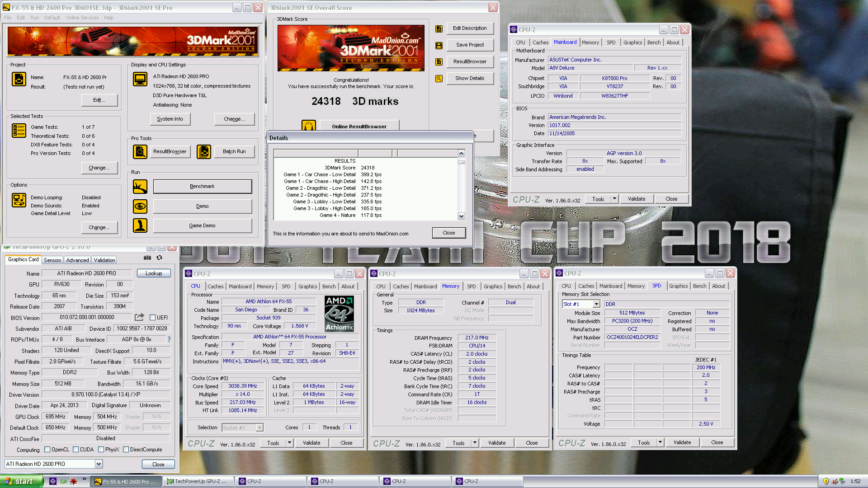Switch to the Sensors tab in GPU-Z
Image resolution: width=868 pixels, height=488 pixels.
coord(52,260)
